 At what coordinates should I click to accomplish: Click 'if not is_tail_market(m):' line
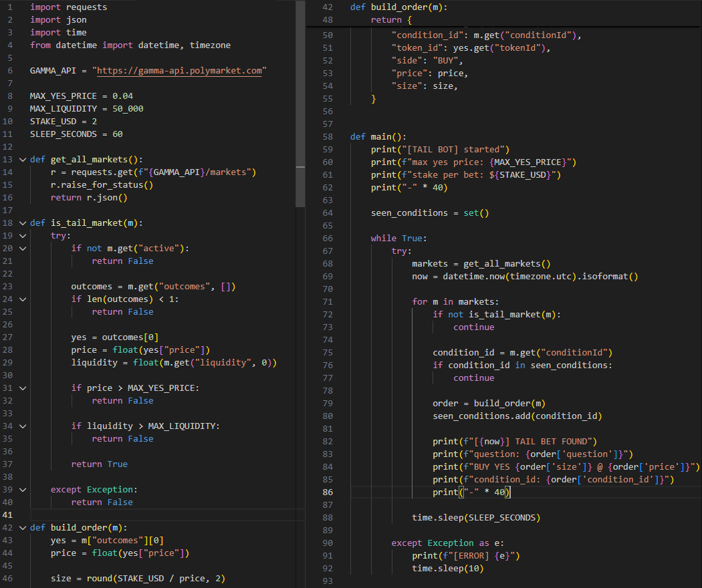coord(497,315)
